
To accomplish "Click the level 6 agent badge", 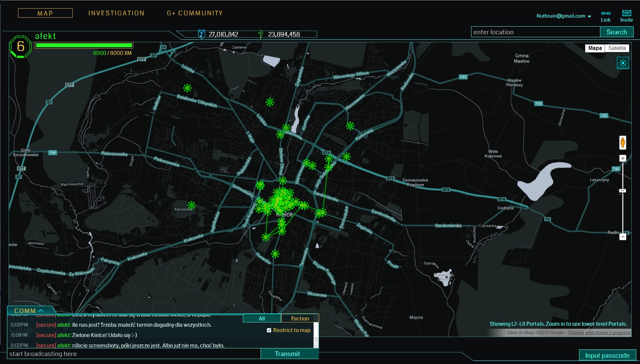I will [x=20, y=47].
